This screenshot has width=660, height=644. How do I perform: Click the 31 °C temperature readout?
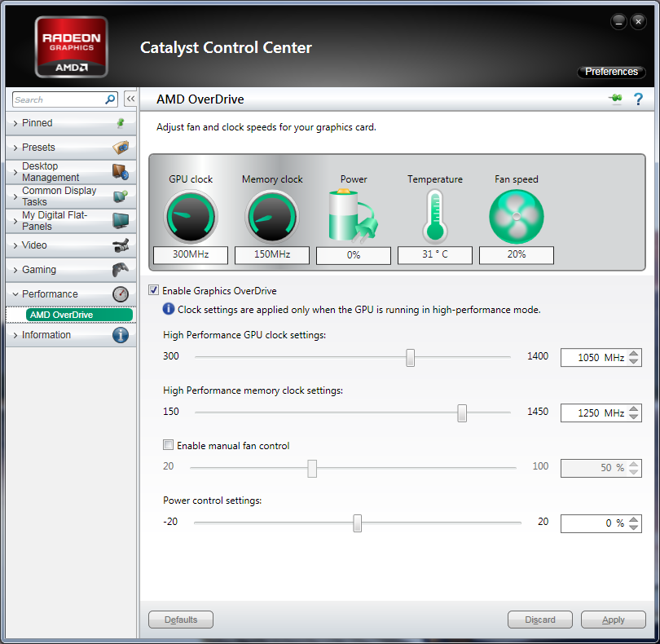(x=435, y=255)
